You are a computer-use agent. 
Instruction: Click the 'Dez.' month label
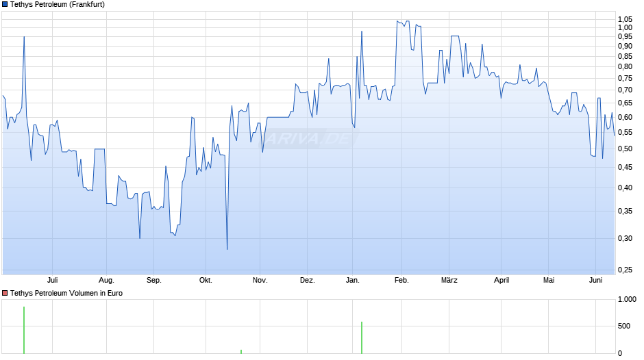pyautogui.click(x=307, y=280)
